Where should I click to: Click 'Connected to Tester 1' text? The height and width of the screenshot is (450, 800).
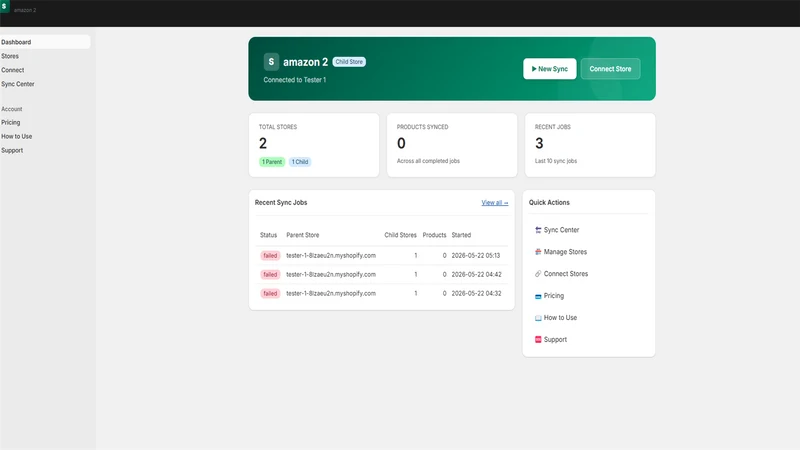(294, 80)
